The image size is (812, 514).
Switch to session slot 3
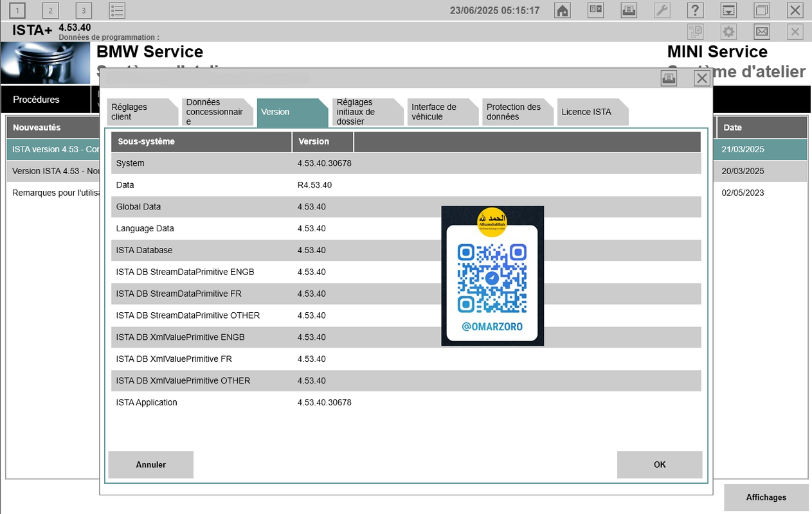(x=84, y=10)
